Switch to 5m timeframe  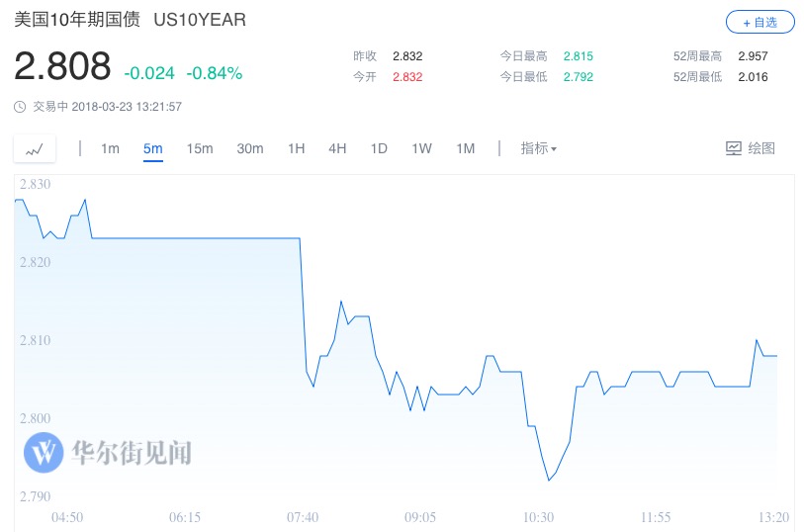tap(152, 148)
